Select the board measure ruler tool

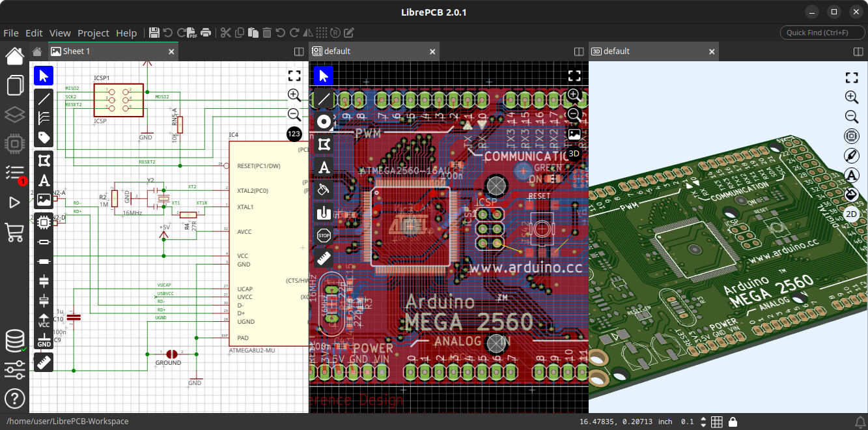(324, 258)
